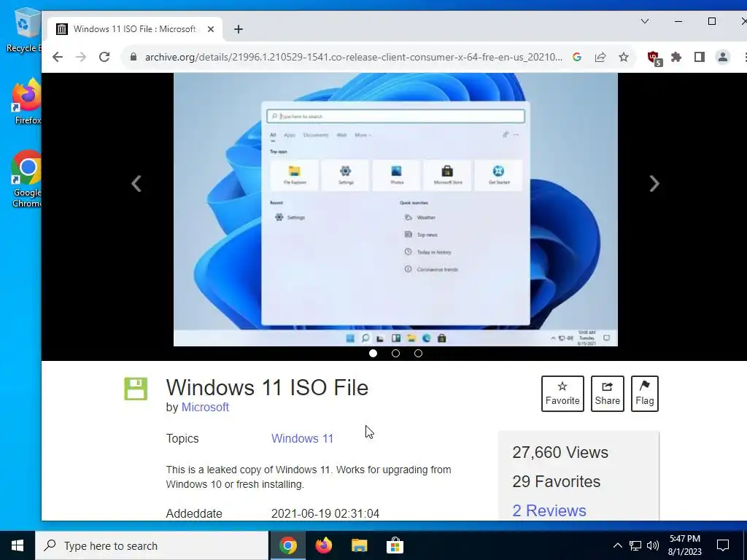The width and height of the screenshot is (747, 560).
Task: Show the next carousel image
Action: click(654, 183)
